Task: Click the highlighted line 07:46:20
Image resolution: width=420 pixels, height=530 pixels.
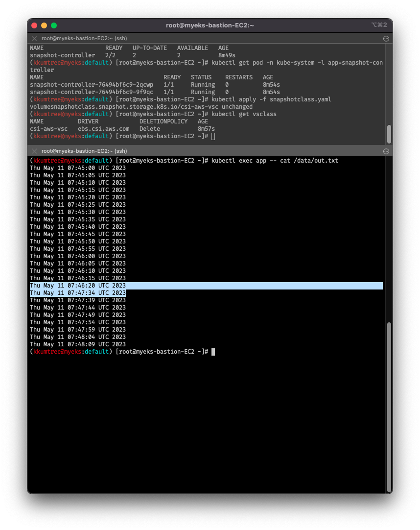Action: point(206,286)
